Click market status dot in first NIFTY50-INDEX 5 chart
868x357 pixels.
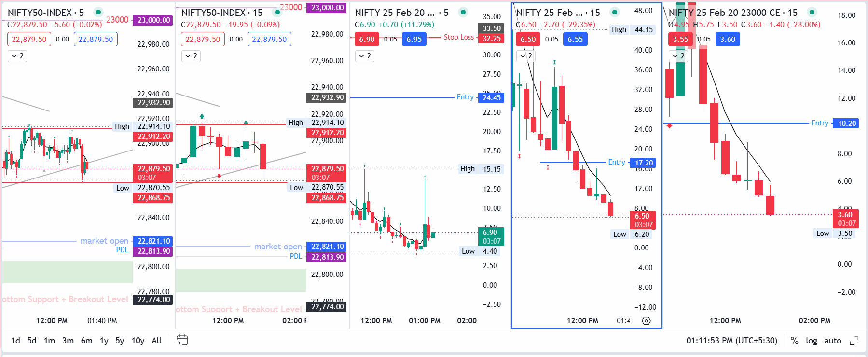tap(98, 12)
